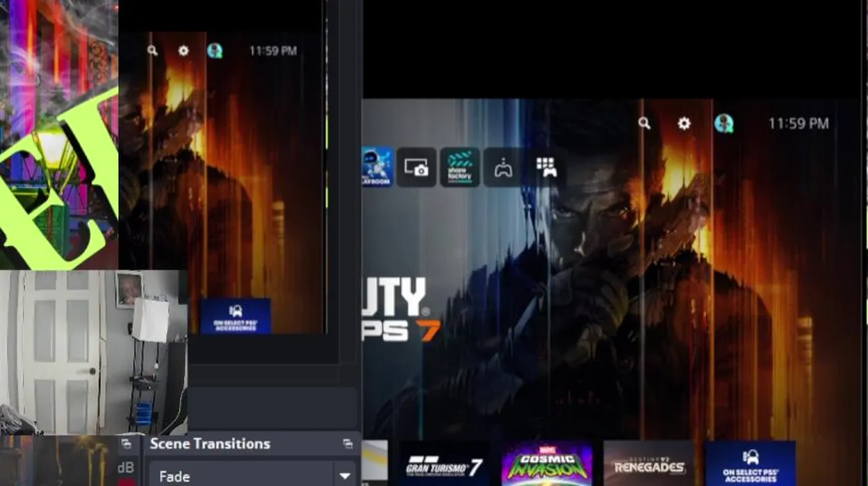This screenshot has height=486, width=868.
Task: Click the 11:59 PM clock in main preview
Action: pyautogui.click(x=798, y=124)
